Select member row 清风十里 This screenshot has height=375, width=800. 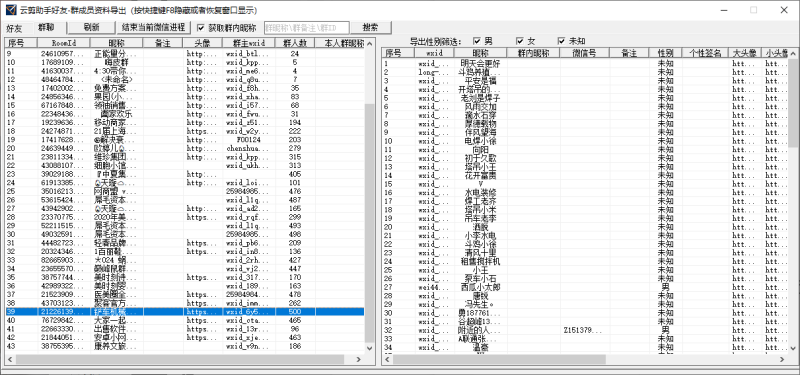[x=585, y=253]
